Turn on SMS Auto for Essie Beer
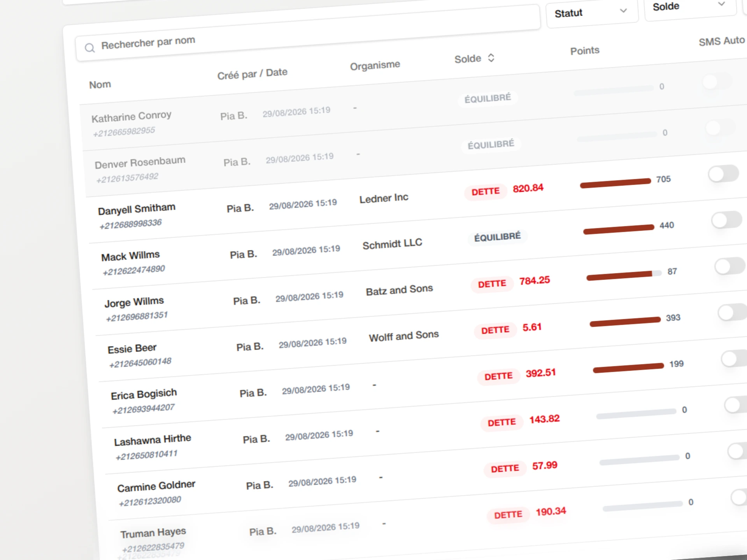747x560 pixels. (x=733, y=312)
